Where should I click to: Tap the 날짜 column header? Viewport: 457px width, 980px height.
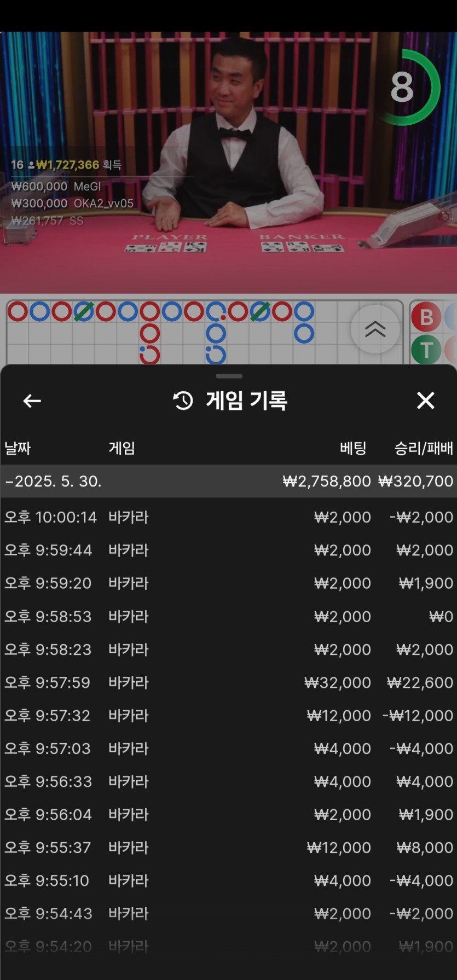pos(18,448)
